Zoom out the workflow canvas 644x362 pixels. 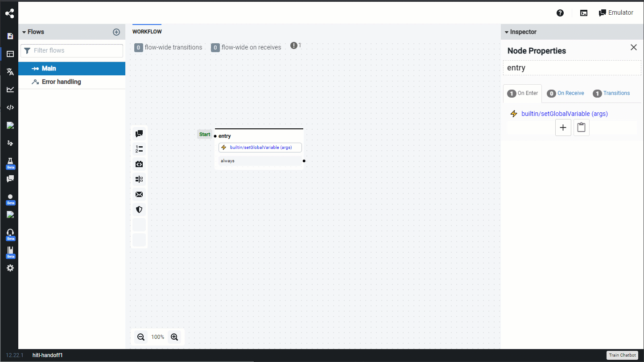(x=141, y=337)
